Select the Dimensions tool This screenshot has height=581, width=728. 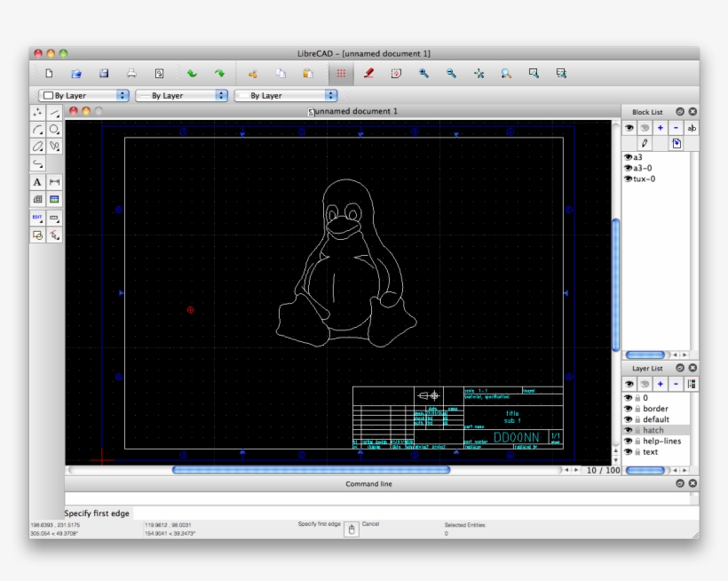coord(54,182)
